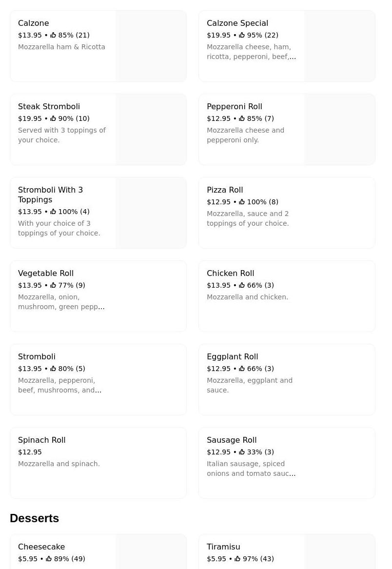Click thumbs-up icon on Tiramisu rating
The width and height of the screenshot is (392, 569).
point(237,559)
